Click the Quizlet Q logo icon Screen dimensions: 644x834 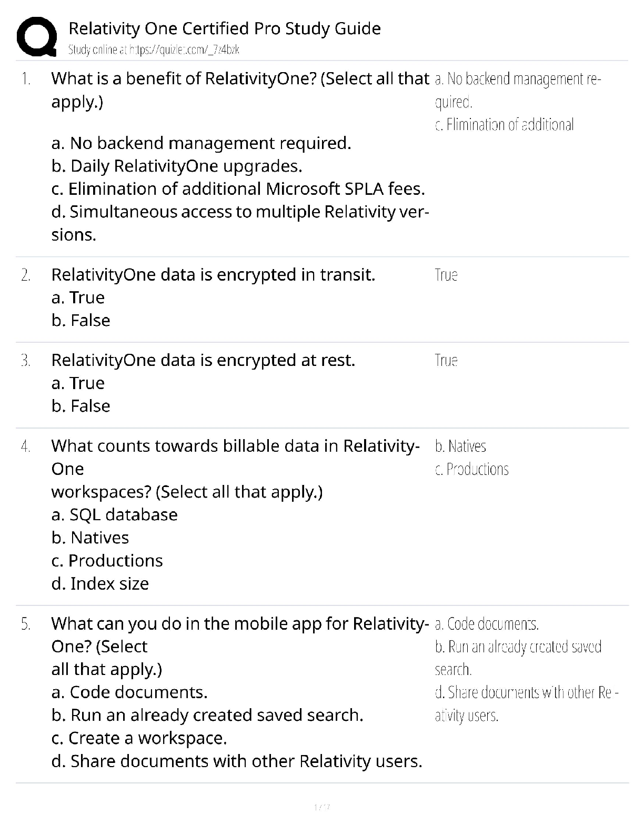pos(36,36)
